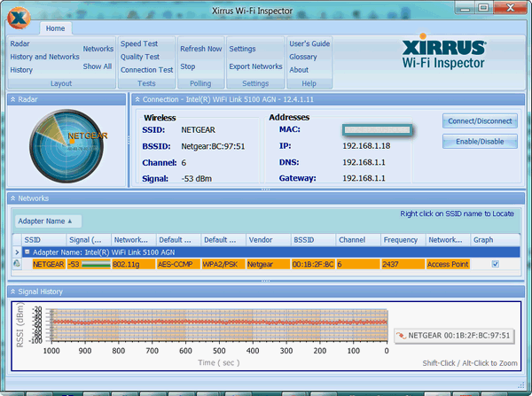The image size is (532, 396).
Task: Sort by the BSSID column header
Action: [x=314, y=240]
